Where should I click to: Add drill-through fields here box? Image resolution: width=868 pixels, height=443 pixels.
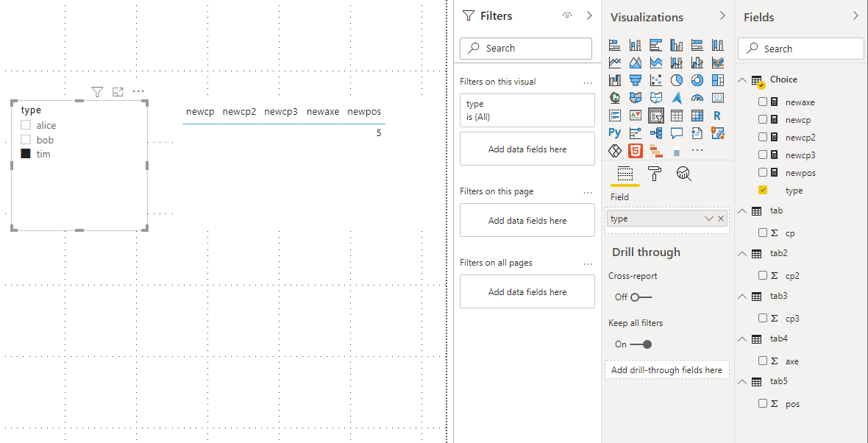click(667, 370)
